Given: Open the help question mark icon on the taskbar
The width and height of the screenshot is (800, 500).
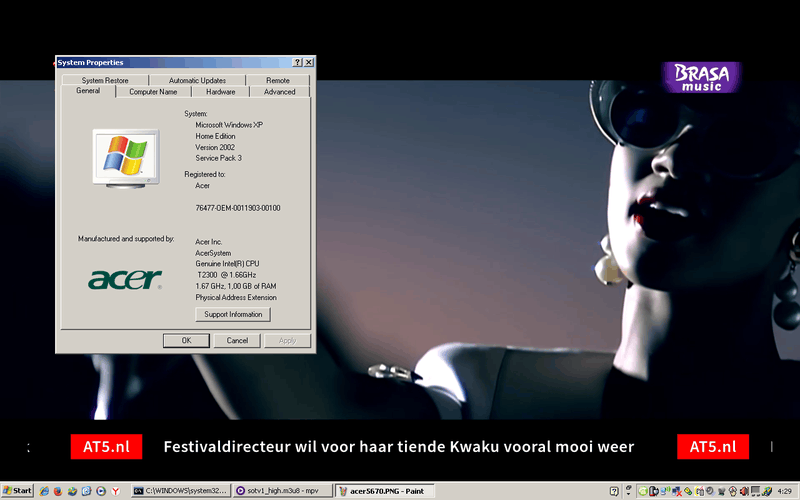Looking at the screenshot, I should [x=614, y=491].
